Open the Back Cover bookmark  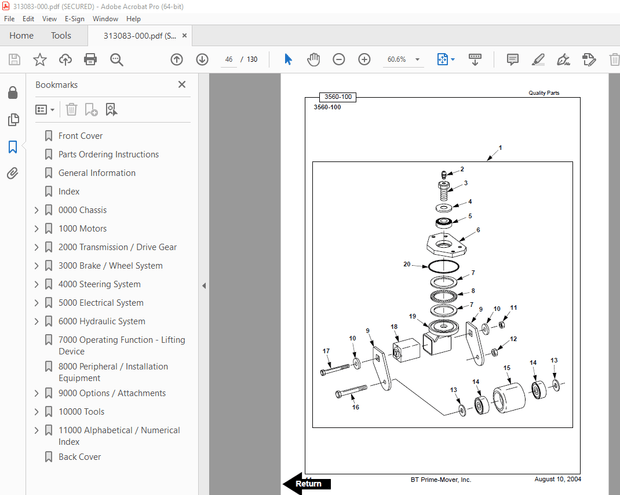(79, 457)
